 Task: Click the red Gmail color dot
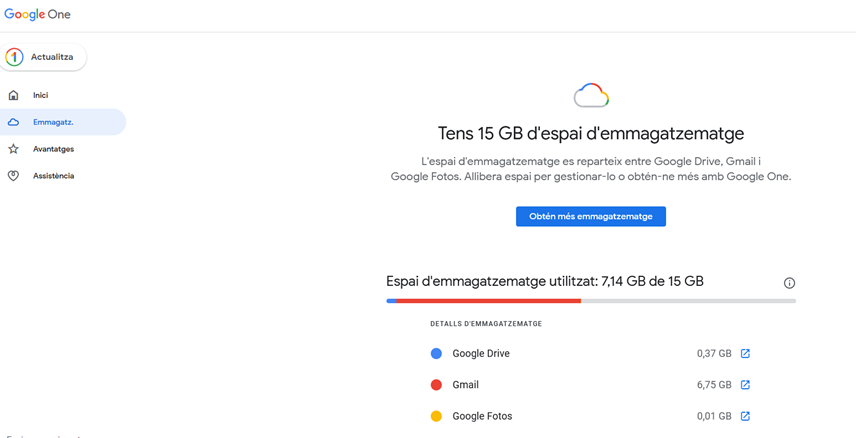[436, 385]
